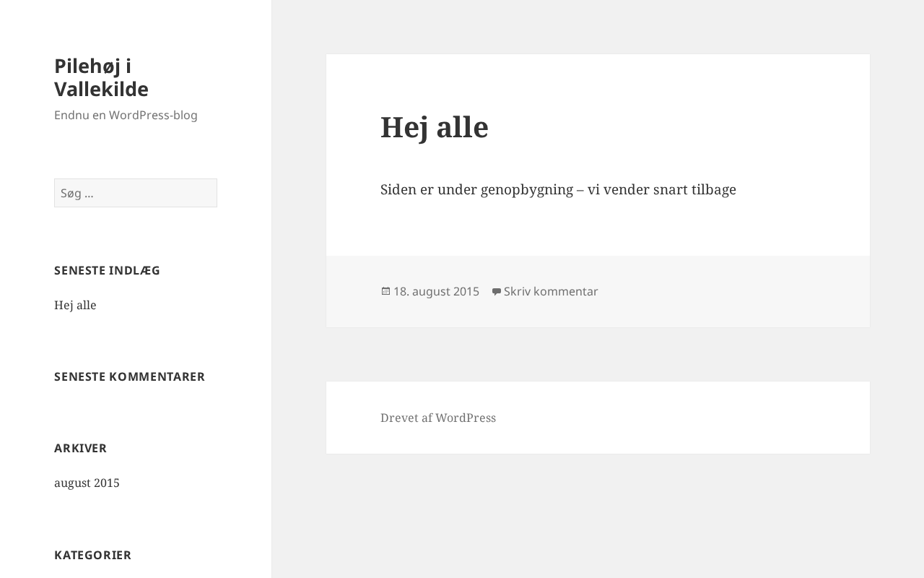Click the word Vallekilde in the site title

point(101,89)
